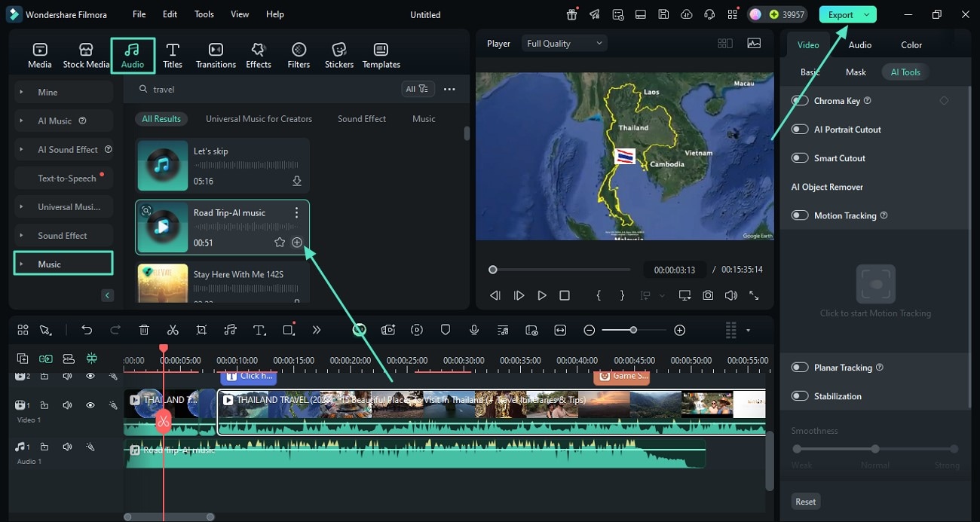The height and width of the screenshot is (522, 980).
Task: Take a snapshot with the camera icon
Action: (708, 295)
